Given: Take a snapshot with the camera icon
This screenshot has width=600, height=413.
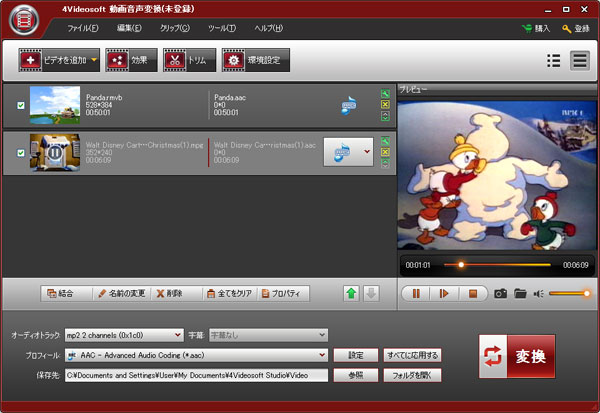Looking at the screenshot, I should point(500,294).
